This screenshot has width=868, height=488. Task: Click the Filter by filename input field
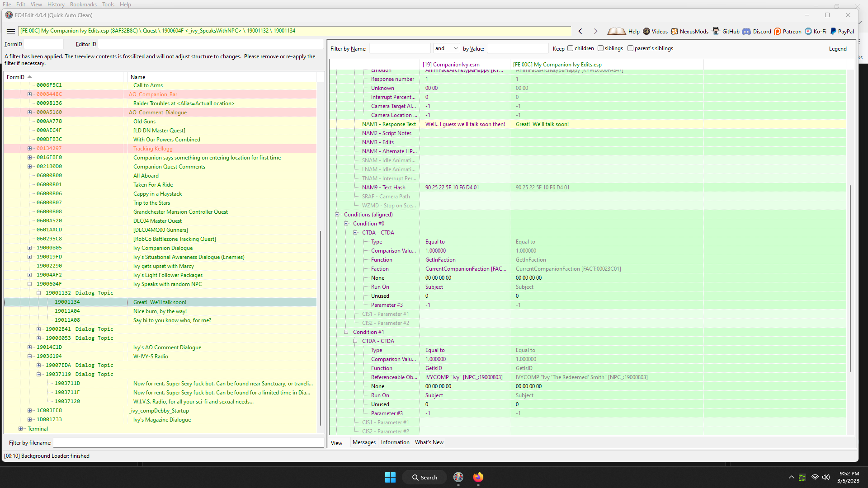(189, 443)
